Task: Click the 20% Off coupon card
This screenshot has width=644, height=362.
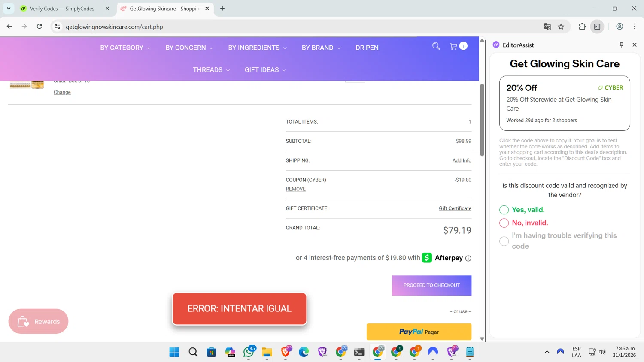Action: pyautogui.click(x=565, y=103)
